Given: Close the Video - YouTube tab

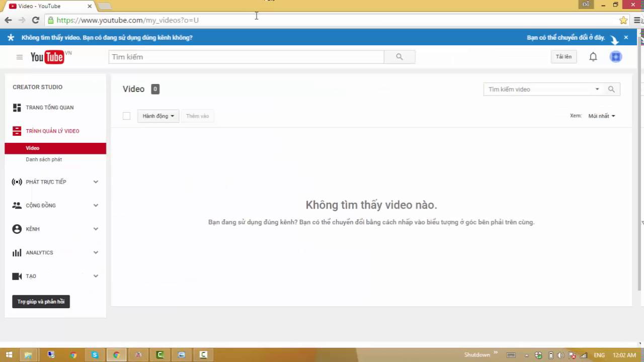Looking at the screenshot, I should coord(90,6).
